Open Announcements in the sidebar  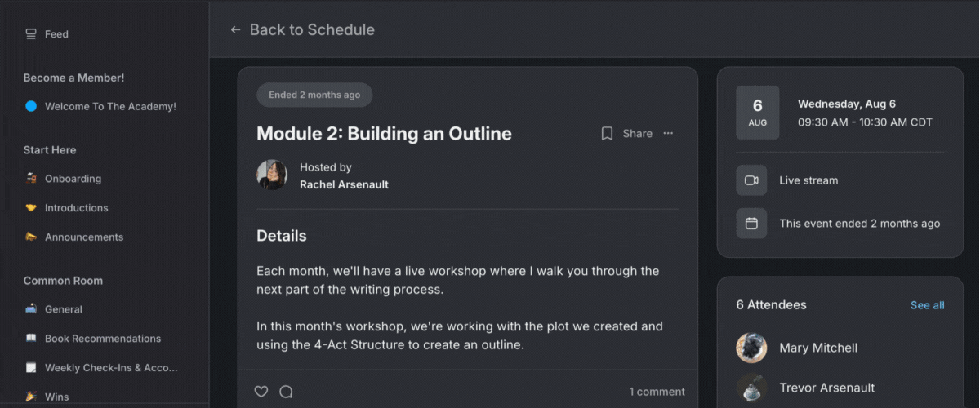[x=83, y=237]
